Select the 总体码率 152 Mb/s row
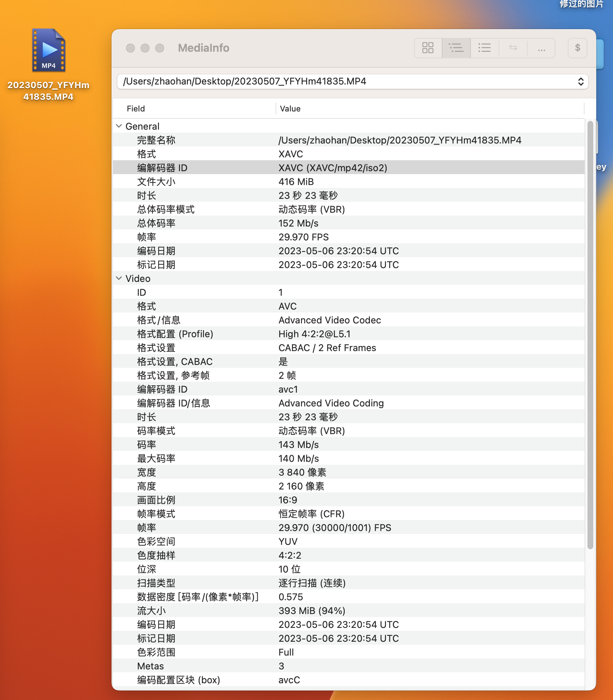 coord(348,223)
